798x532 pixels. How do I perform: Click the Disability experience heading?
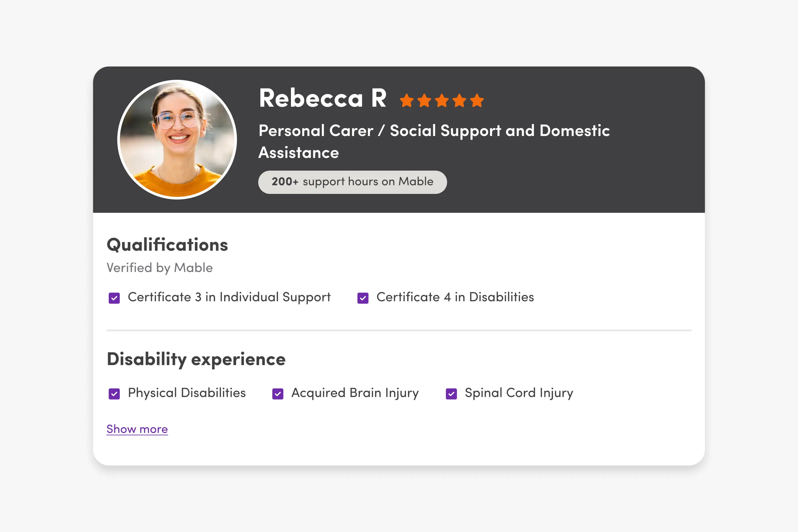click(196, 359)
